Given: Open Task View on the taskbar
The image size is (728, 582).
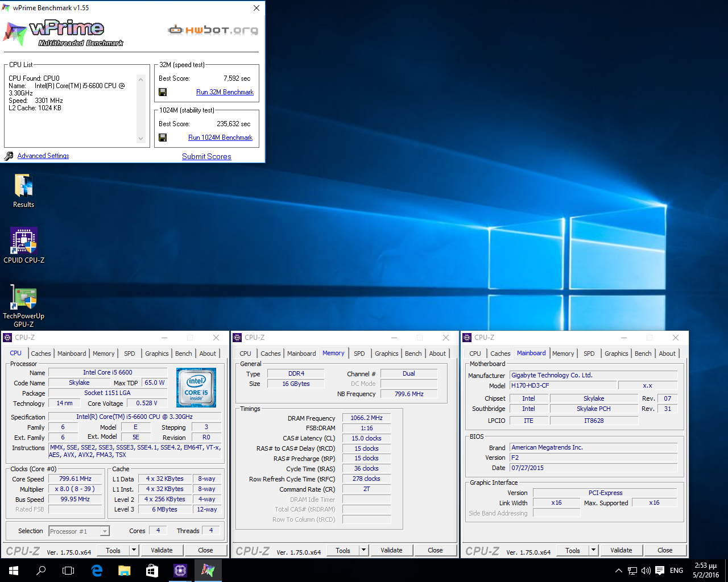Looking at the screenshot, I should (68, 570).
